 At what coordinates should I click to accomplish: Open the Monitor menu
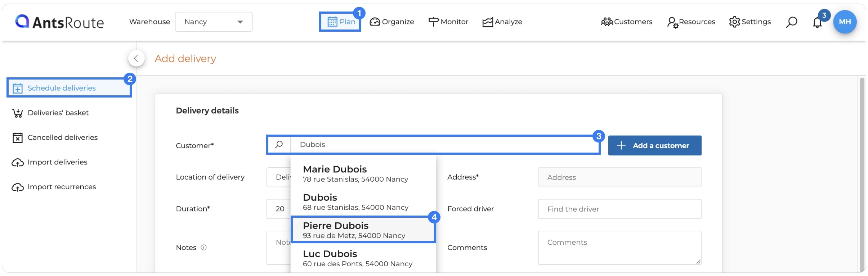point(448,22)
